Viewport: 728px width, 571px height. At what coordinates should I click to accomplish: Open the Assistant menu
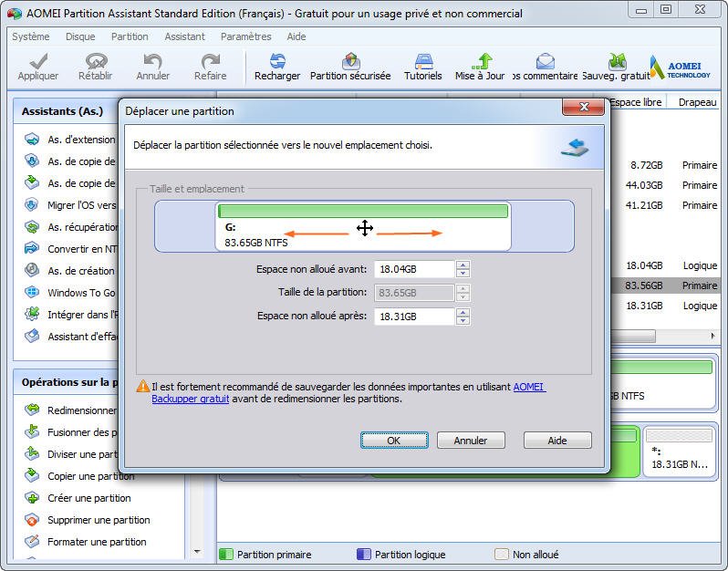[184, 36]
